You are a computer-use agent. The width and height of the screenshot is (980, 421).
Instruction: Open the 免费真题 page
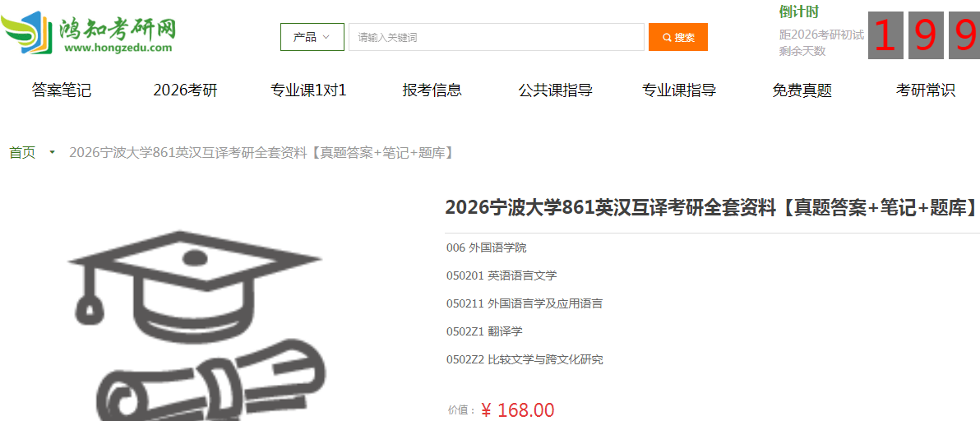coord(802,90)
